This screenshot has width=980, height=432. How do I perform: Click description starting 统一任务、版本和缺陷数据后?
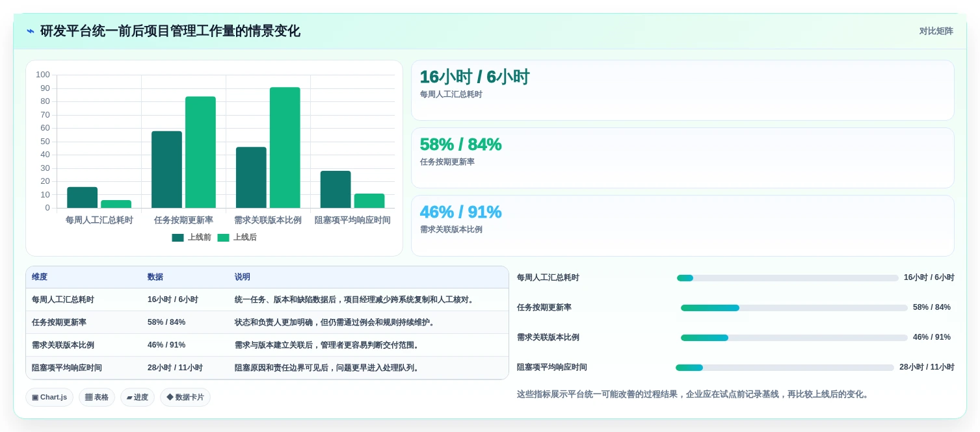(x=356, y=299)
